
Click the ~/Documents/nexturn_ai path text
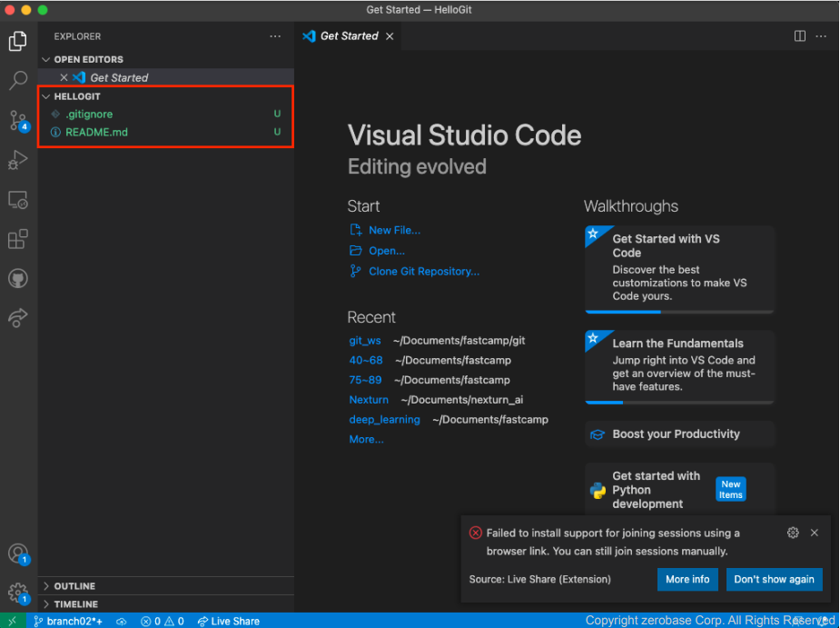pyautogui.click(x=462, y=400)
